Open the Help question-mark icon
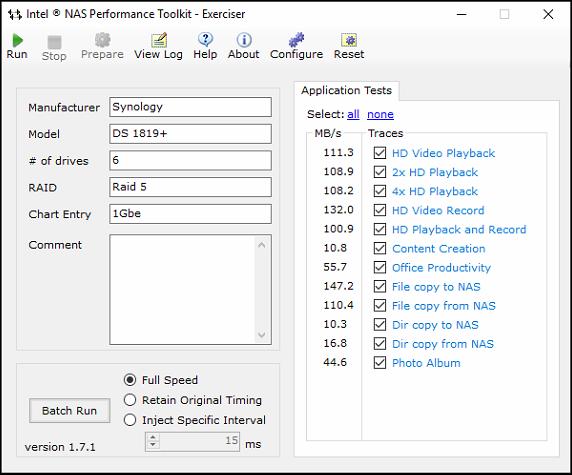The height and width of the screenshot is (475, 572). [205, 39]
